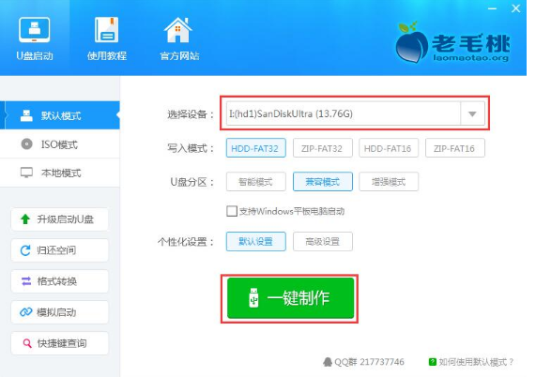Click the green 一键制作 button
This screenshot has height=392, width=536.
click(x=290, y=298)
